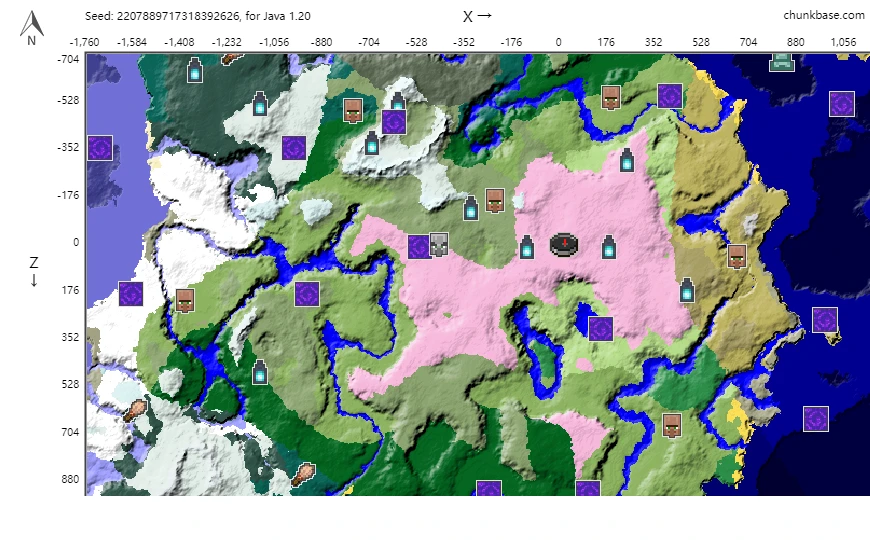
Task: Click the -176 label on the X axis
Action: pyautogui.click(x=511, y=42)
